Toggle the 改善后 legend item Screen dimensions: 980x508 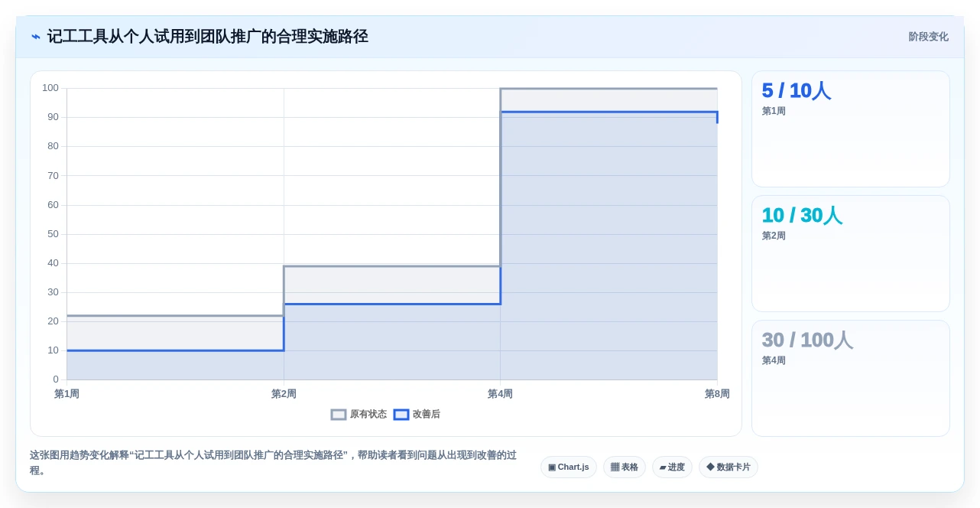click(x=417, y=414)
